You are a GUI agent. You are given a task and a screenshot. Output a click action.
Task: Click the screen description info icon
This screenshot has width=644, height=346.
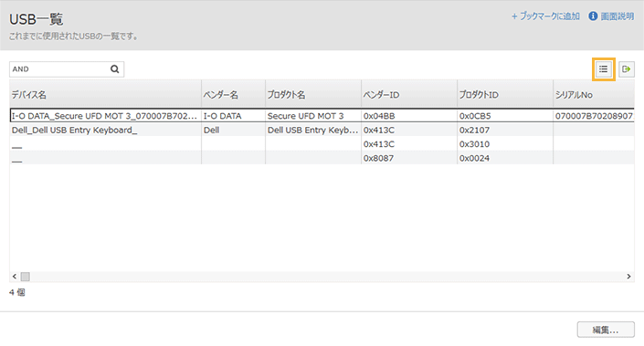593,16
